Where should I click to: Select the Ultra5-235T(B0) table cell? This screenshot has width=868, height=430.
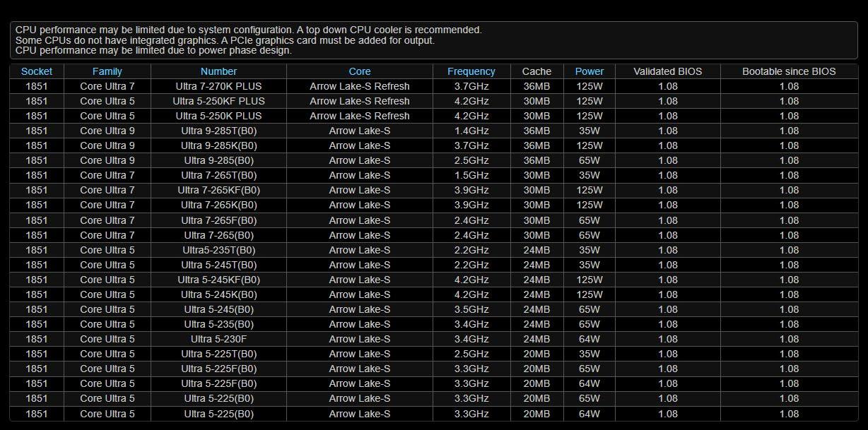point(218,250)
